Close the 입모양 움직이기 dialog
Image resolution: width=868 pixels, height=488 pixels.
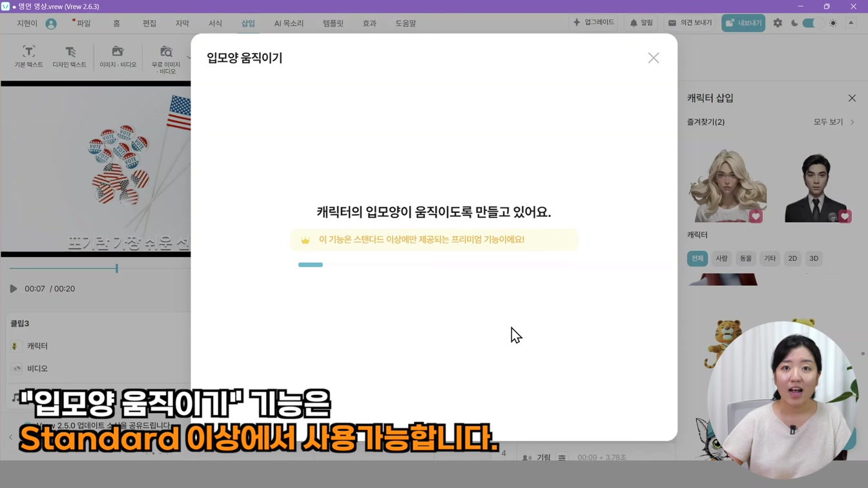tap(654, 58)
